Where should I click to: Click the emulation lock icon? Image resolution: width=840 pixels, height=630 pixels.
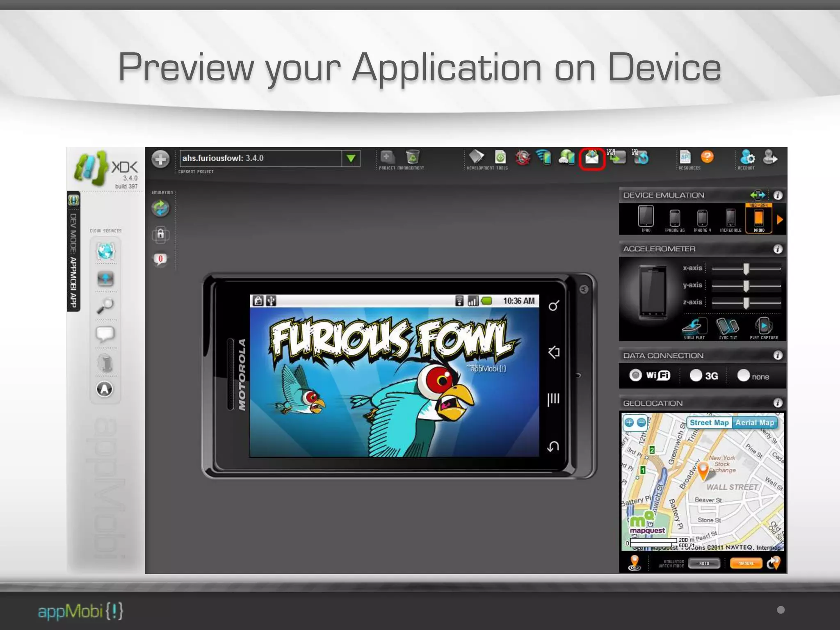coord(160,234)
